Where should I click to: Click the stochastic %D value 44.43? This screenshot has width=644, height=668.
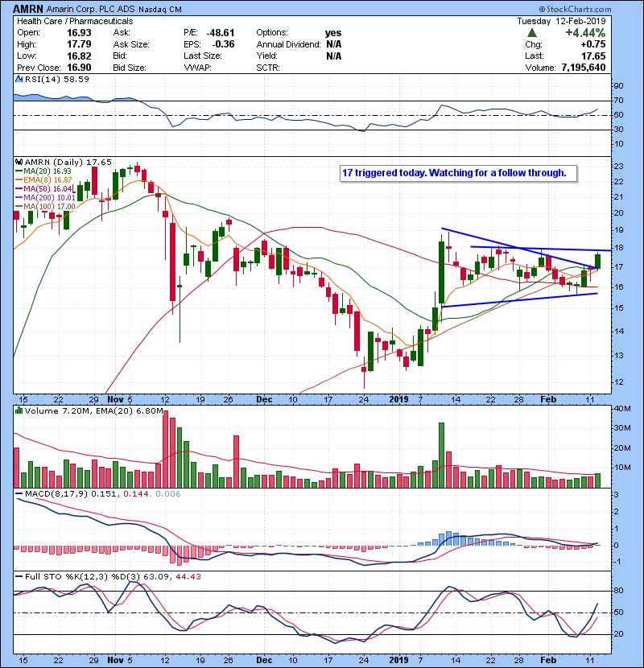click(188, 576)
